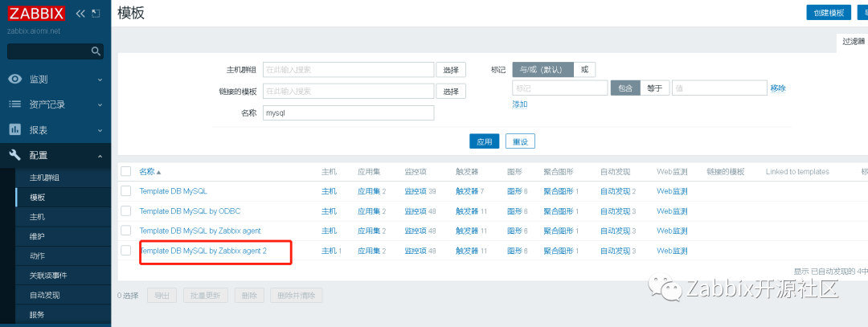This screenshot has height=327, width=868.
Task: Click Web监测 in Template DB MySQL row
Action: pos(672,191)
